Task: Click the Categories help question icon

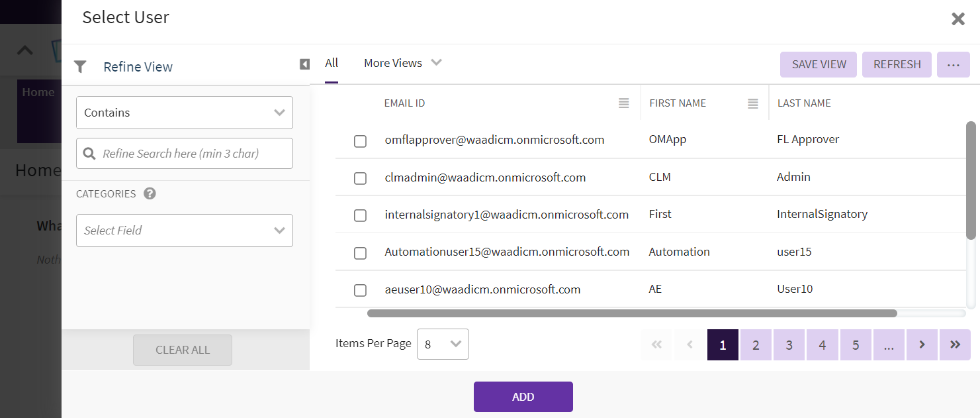Action: pyautogui.click(x=150, y=193)
